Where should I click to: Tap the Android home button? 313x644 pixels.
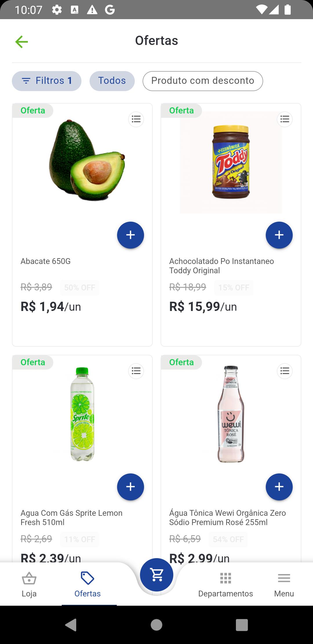tap(156, 625)
